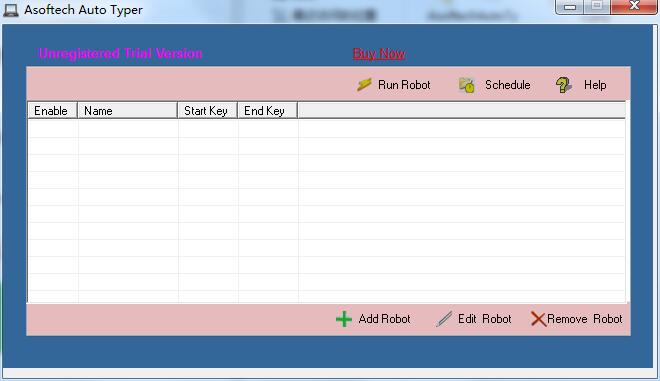Click the Asoftech Auto Typer title bar icon
Viewport: 660px width, 381px height.
coord(11,10)
